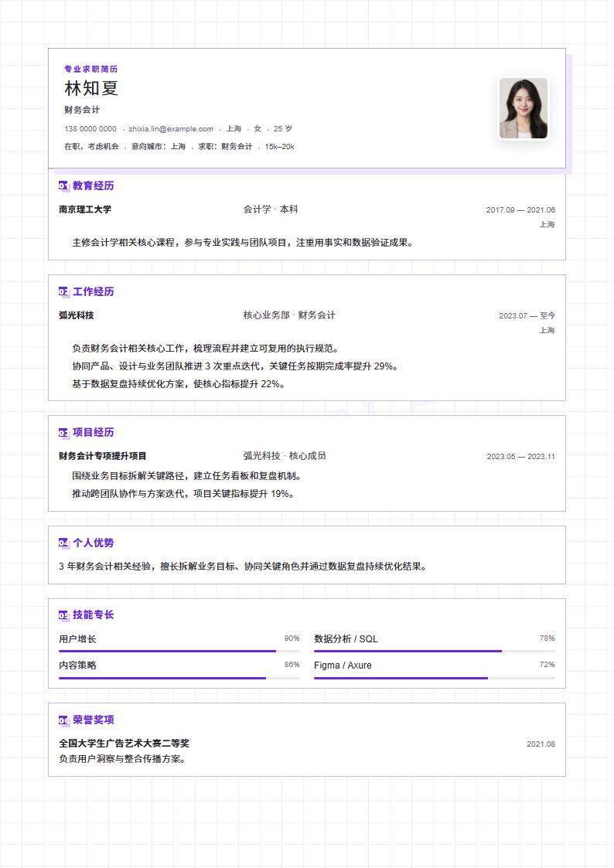Screen dimensions: 614x868
Task: Click the 弧光科技 · 核心成员 text
Action: coord(285,455)
